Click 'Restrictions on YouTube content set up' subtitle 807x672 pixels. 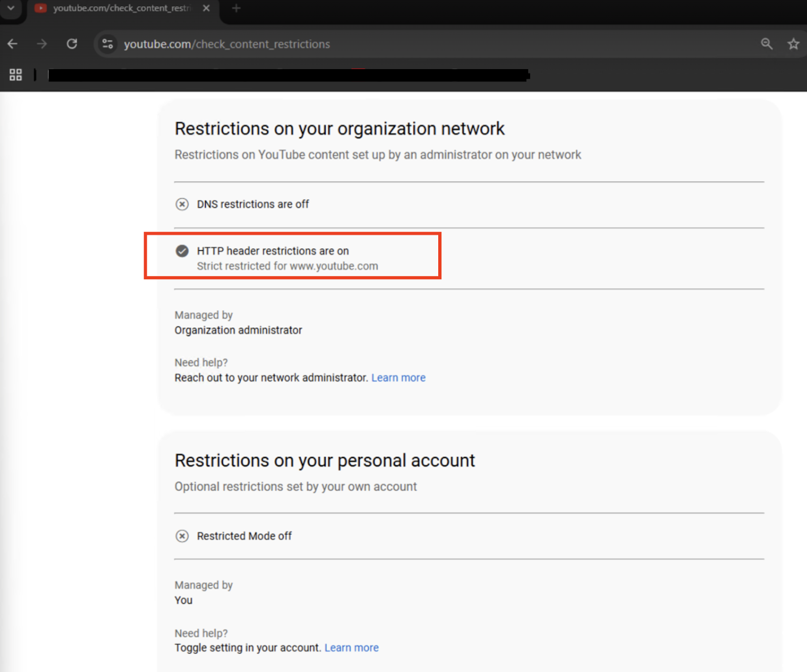pos(378,154)
